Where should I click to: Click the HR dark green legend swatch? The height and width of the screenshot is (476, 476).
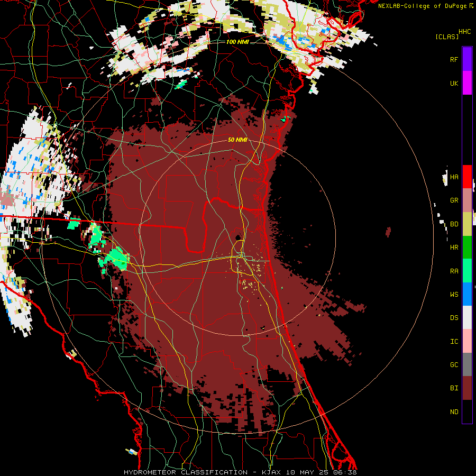(x=467, y=248)
